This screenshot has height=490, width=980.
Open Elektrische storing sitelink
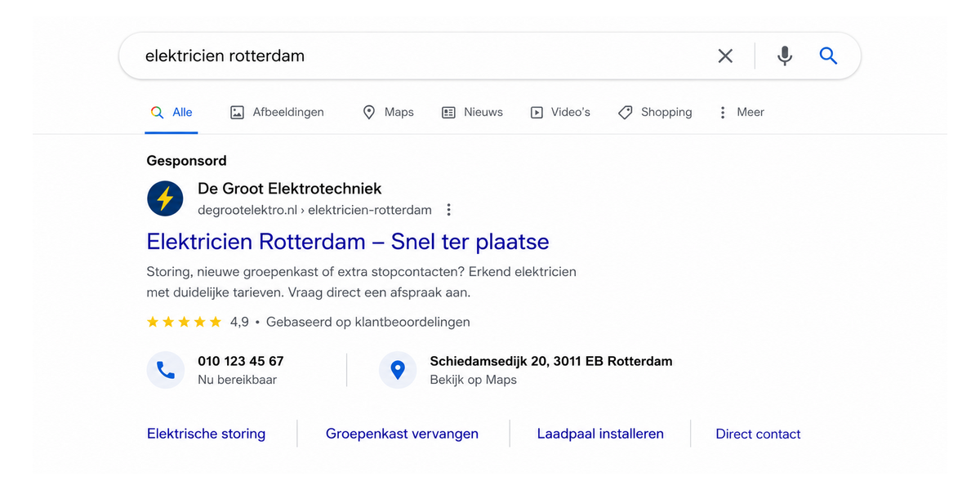click(206, 434)
